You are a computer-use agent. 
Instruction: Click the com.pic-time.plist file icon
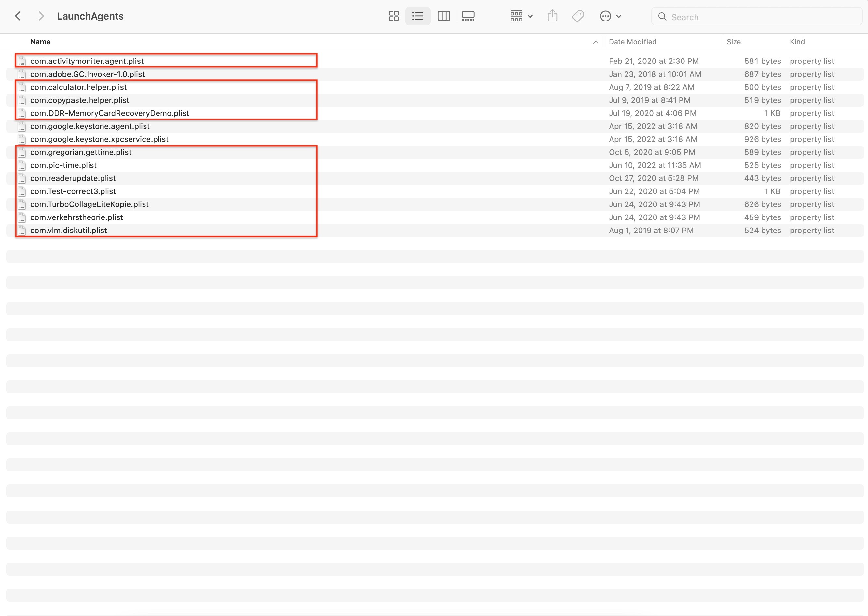tap(22, 165)
